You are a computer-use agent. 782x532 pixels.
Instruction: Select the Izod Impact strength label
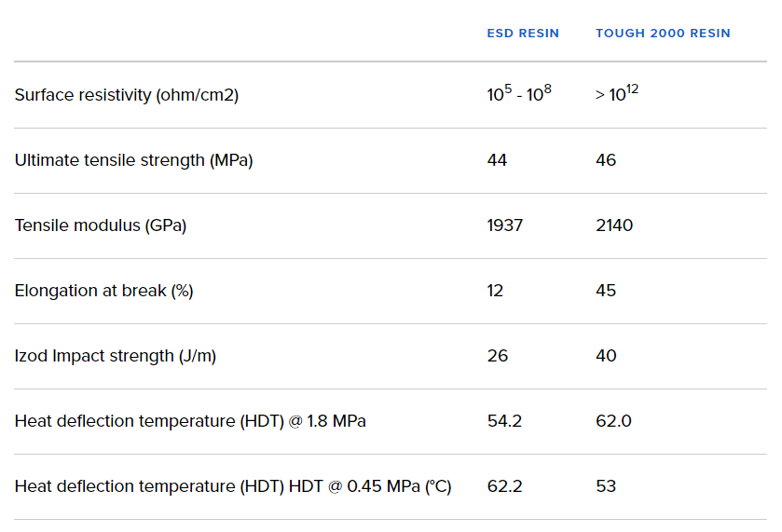point(116,356)
